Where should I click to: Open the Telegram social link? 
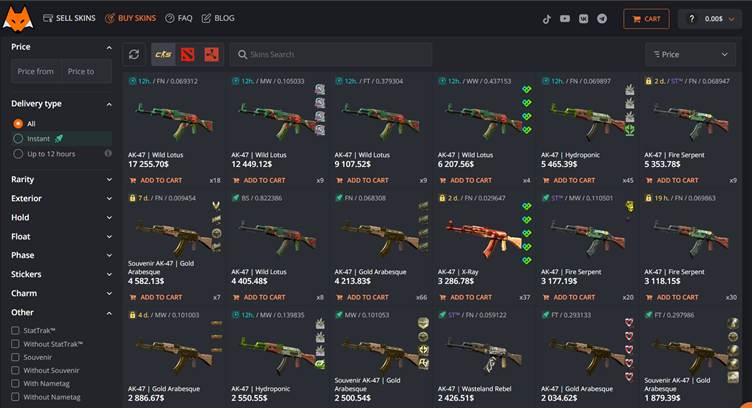tap(602, 18)
